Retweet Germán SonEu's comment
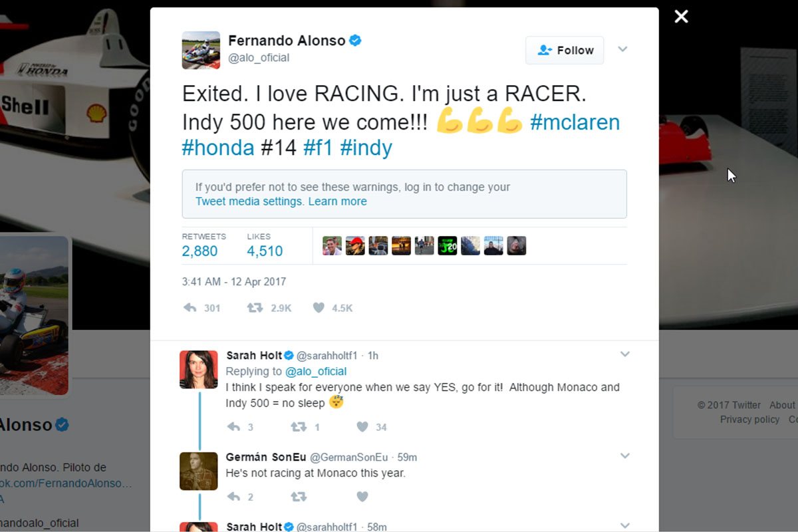This screenshot has width=798, height=532. click(298, 497)
